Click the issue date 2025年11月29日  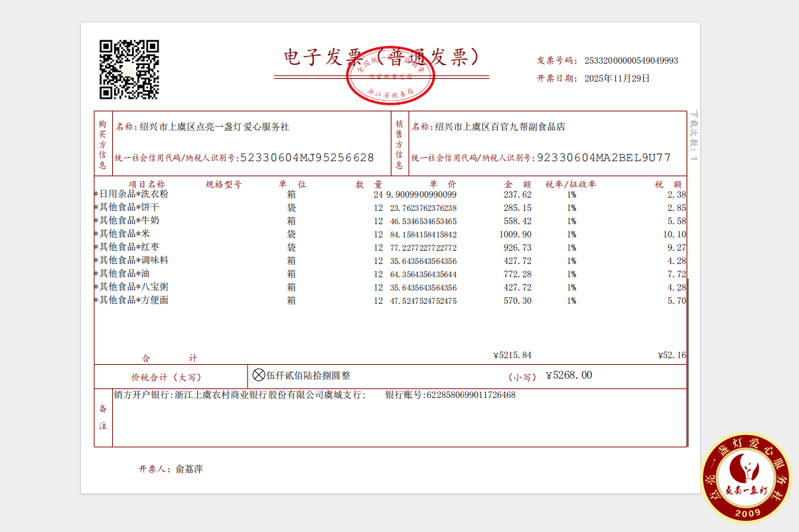tap(617, 78)
